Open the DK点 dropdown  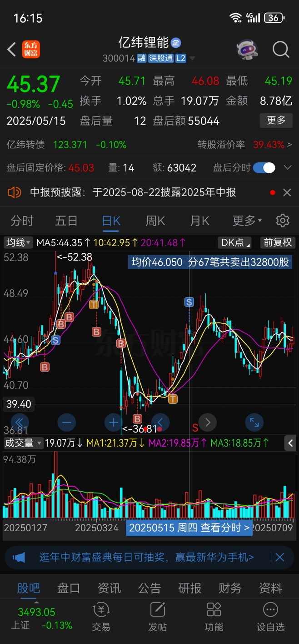[235, 242]
